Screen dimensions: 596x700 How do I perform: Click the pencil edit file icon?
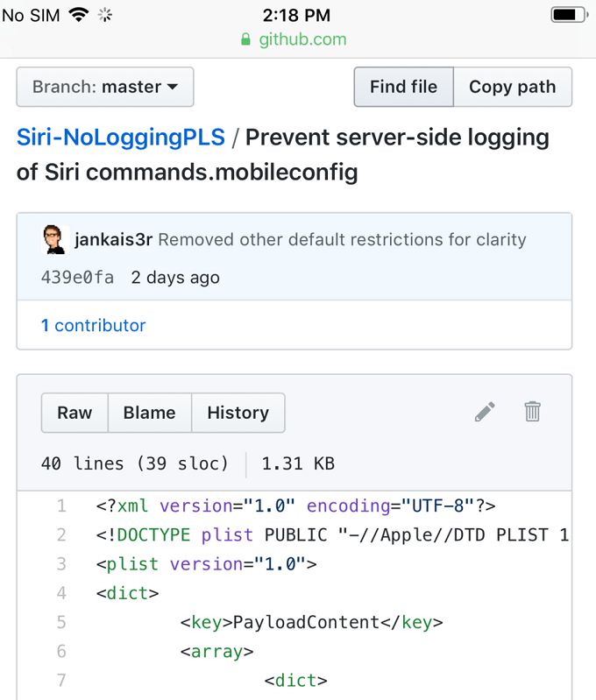coord(485,412)
